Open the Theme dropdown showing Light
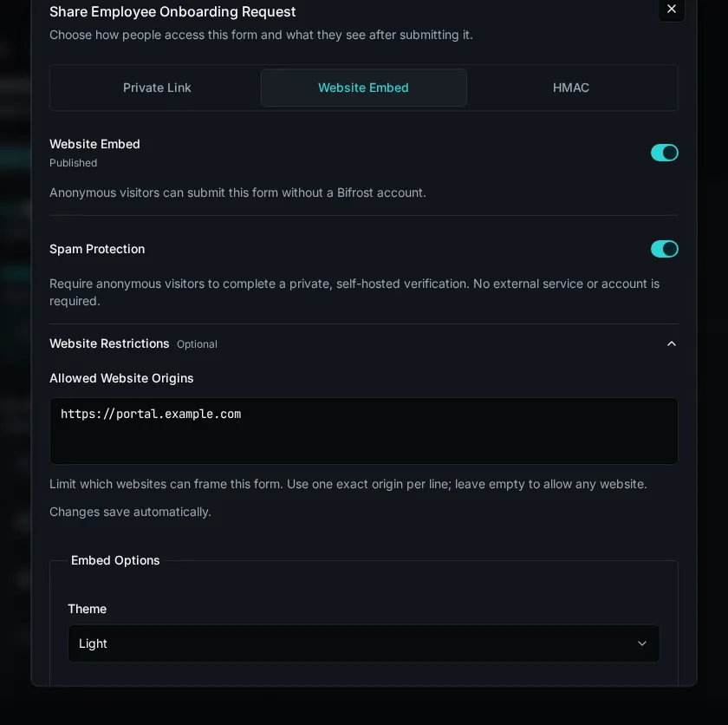The height and width of the screenshot is (725, 728). tap(363, 643)
